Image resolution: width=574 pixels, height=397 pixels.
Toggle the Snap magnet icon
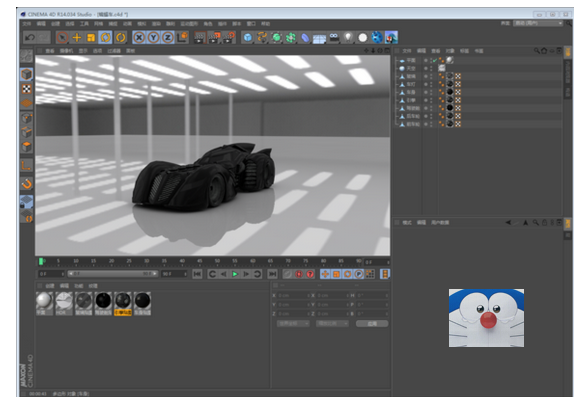click(26, 183)
